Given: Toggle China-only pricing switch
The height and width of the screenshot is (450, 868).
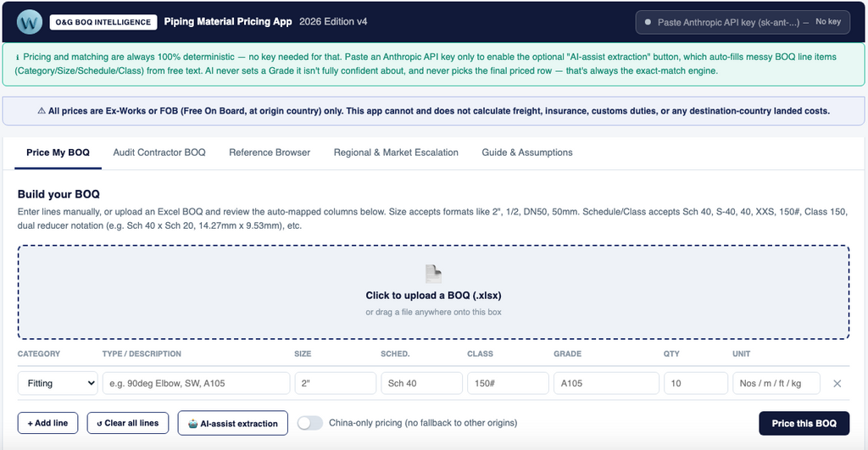Looking at the screenshot, I should pyautogui.click(x=310, y=423).
